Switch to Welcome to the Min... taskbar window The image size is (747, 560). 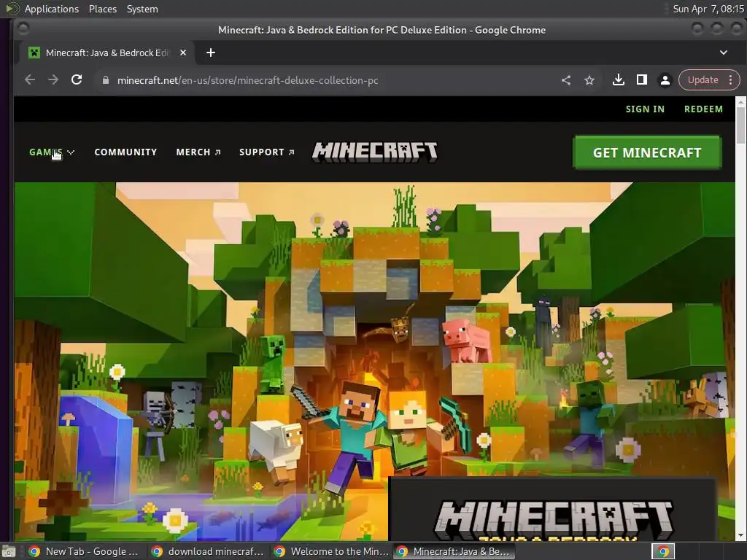[x=330, y=551]
